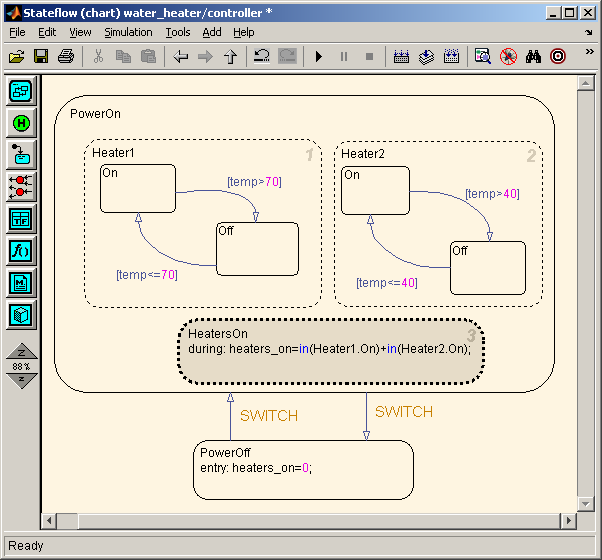
Task: Click the Build target icon after stop button
Action: tap(401, 57)
